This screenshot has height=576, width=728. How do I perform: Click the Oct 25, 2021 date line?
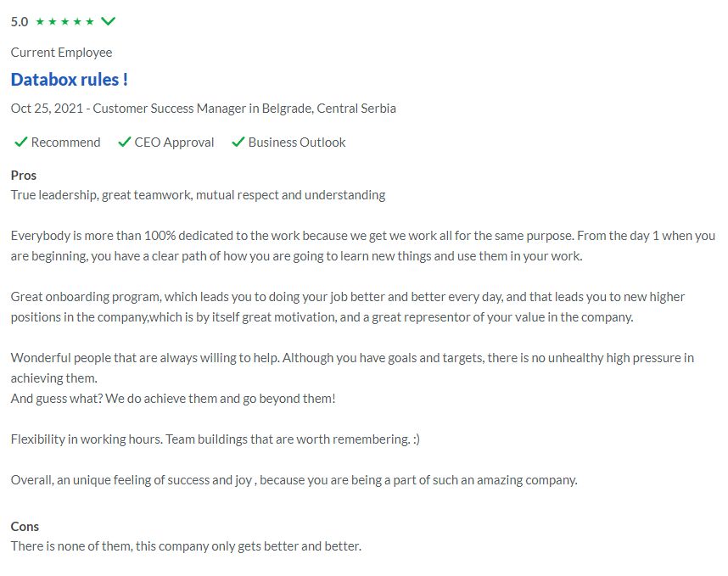[x=204, y=109]
